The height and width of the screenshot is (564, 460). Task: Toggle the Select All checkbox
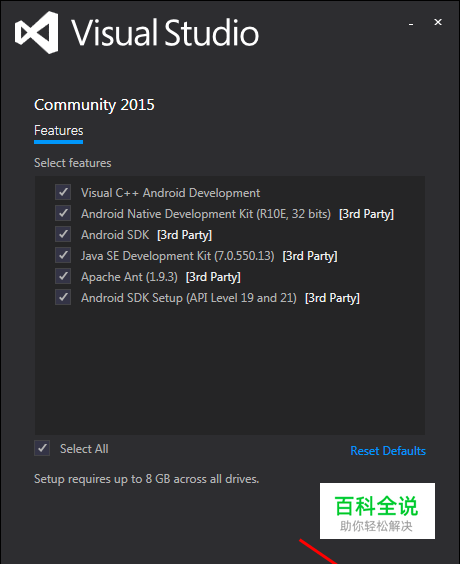pyautogui.click(x=42, y=448)
